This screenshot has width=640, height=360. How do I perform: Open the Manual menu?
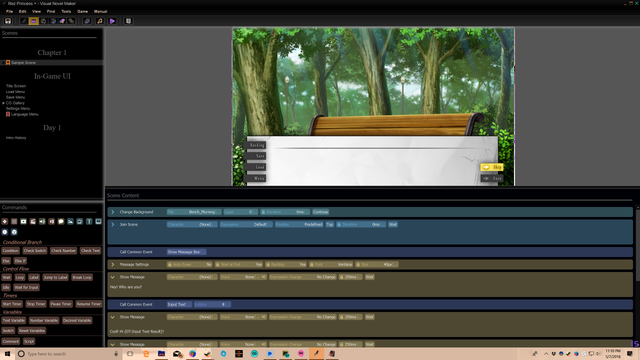(x=100, y=11)
